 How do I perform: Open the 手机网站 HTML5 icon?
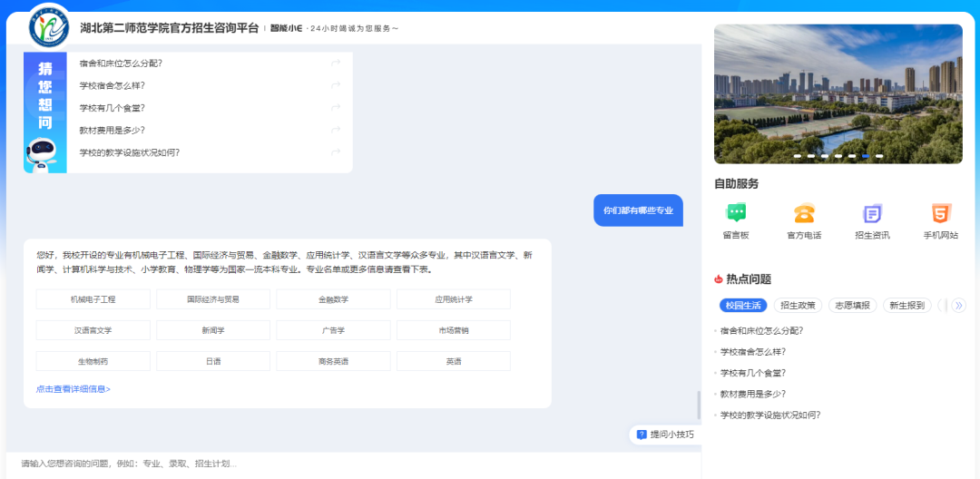[x=941, y=213]
